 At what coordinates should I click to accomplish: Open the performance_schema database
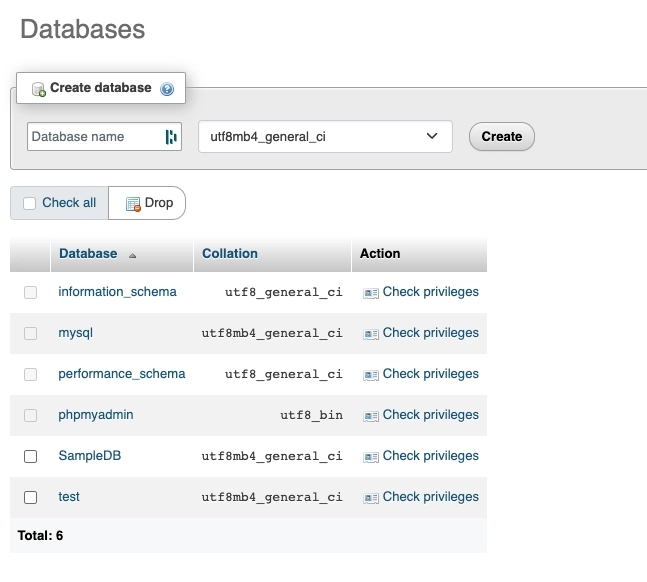click(x=122, y=374)
